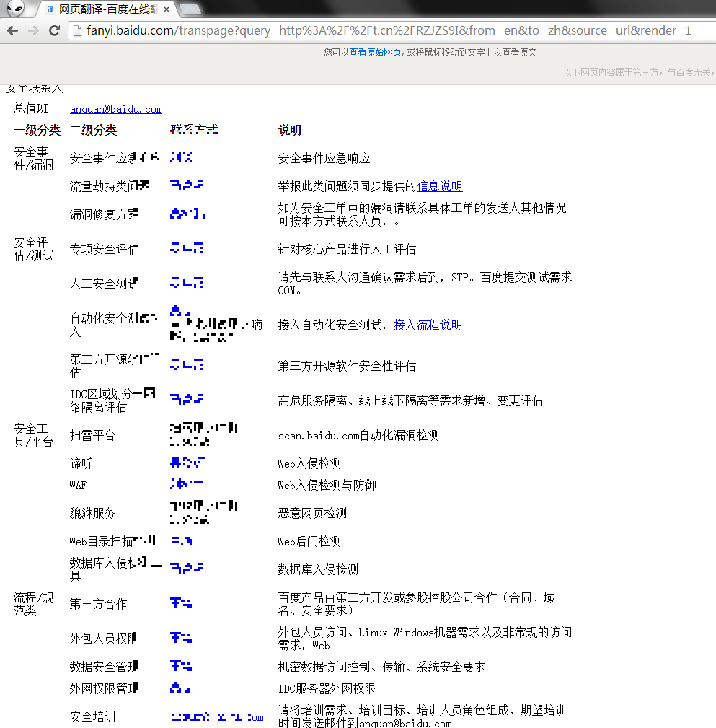Click the fanyi.baidu.com address bar
716x728 pixels.
(x=389, y=30)
